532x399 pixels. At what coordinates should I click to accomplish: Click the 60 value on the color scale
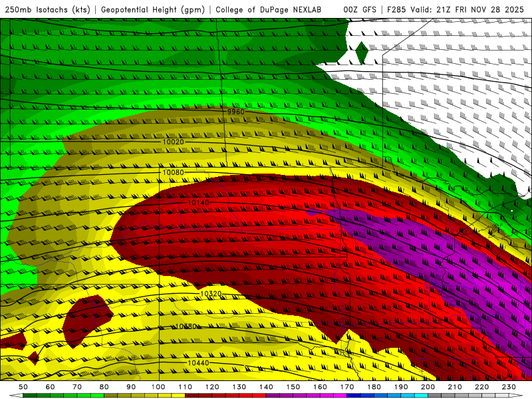(50, 387)
